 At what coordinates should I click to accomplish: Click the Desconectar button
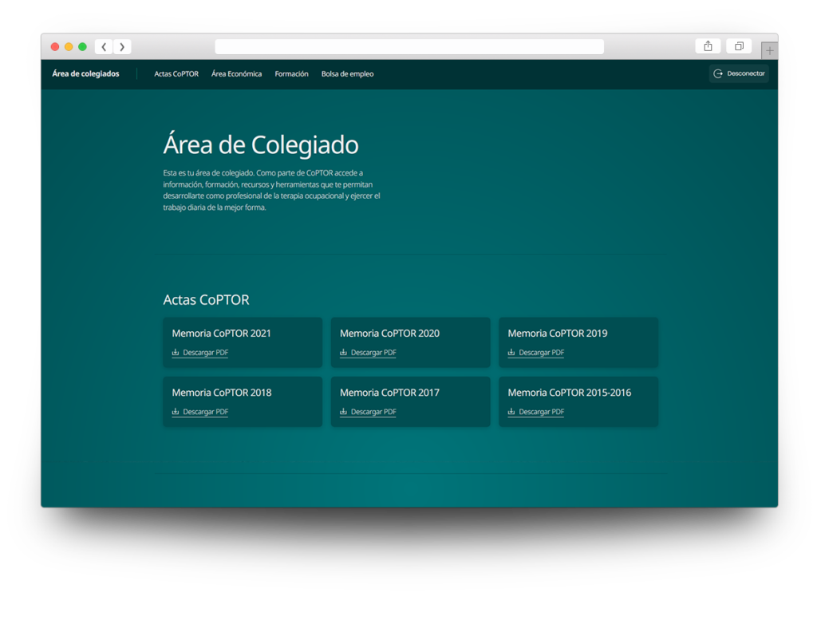click(739, 73)
